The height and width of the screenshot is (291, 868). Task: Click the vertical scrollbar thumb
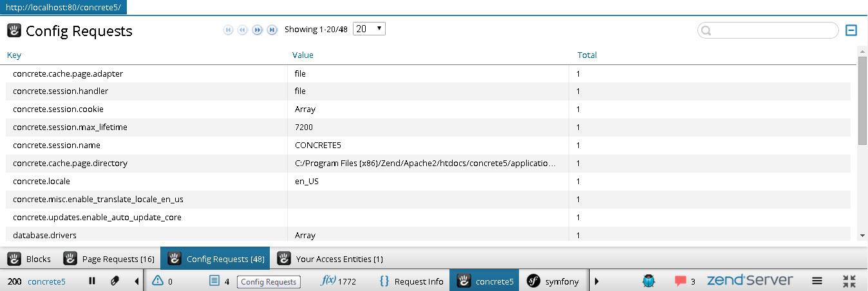863,100
